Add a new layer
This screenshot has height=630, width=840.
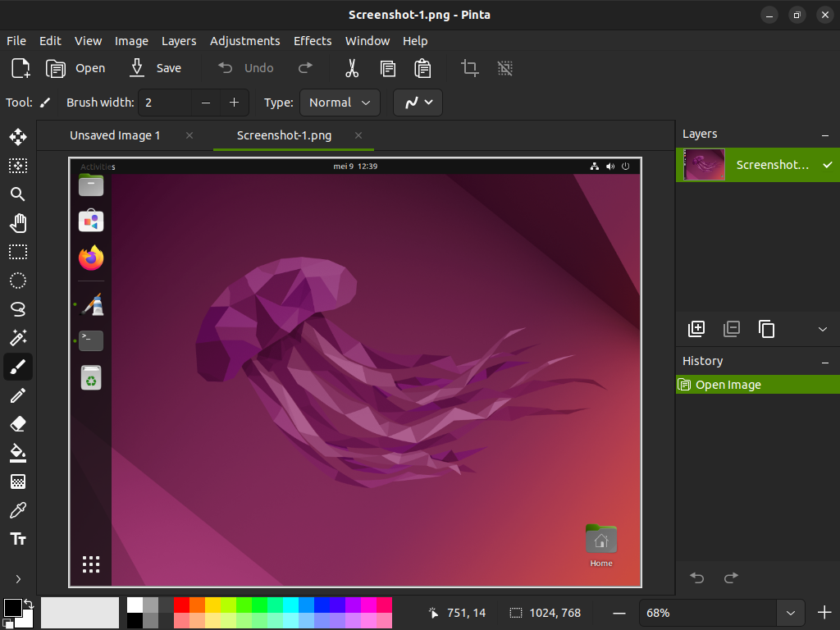pos(696,328)
